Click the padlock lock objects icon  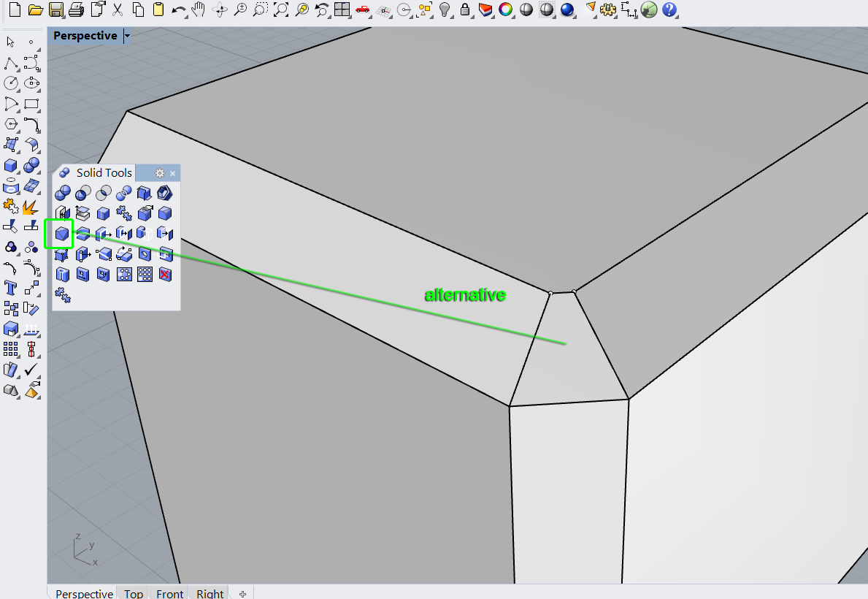tap(465, 9)
